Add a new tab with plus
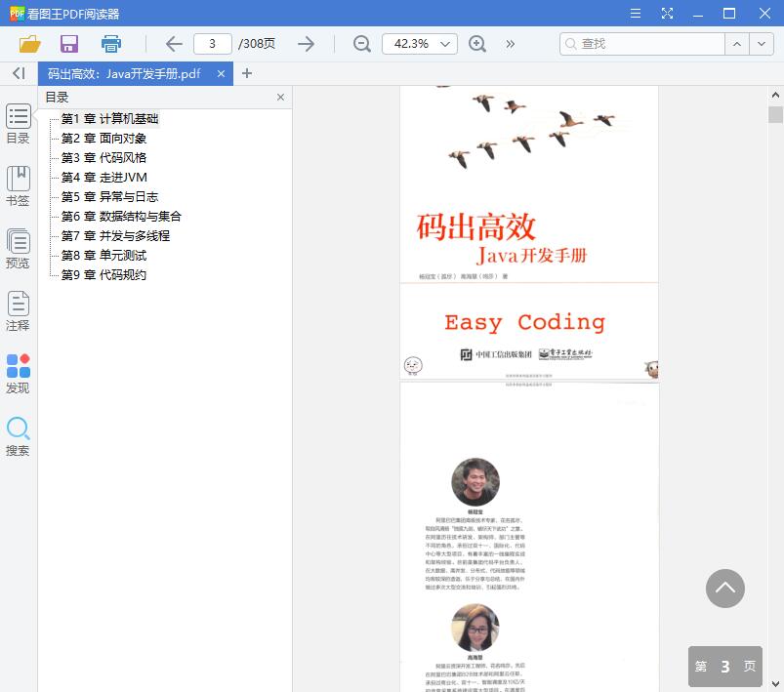The height and width of the screenshot is (692, 784). (246, 73)
